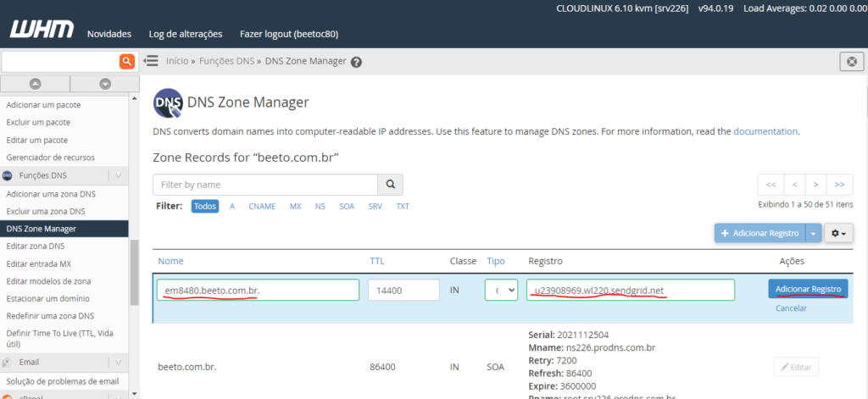Screen dimensions: 868x399
Task: Click Funções DNS breadcrumb link
Action: click(227, 61)
